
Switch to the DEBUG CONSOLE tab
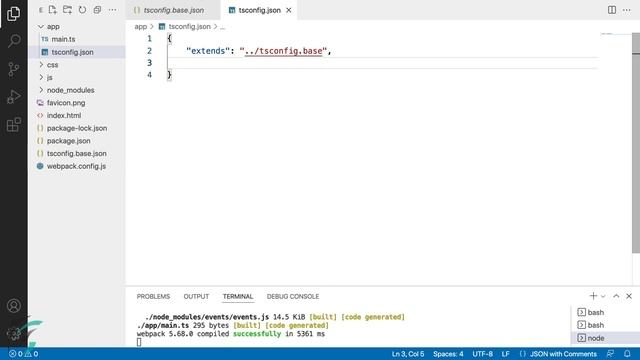click(293, 296)
